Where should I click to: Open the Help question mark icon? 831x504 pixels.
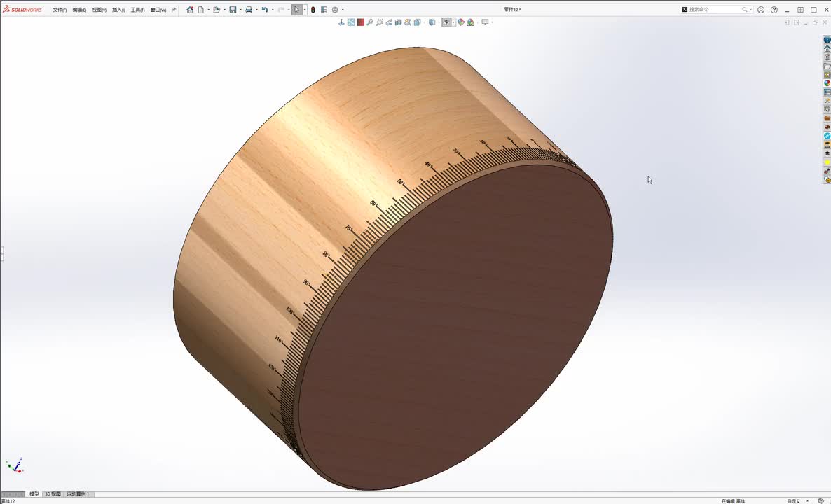click(x=774, y=10)
